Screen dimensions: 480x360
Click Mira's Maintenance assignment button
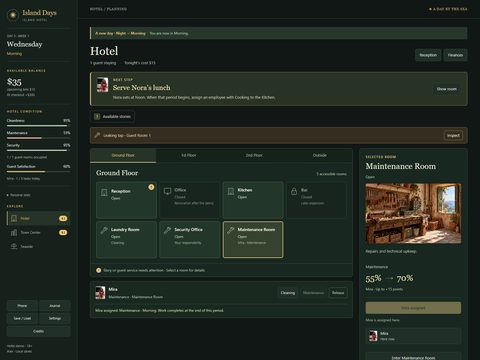(x=313, y=293)
